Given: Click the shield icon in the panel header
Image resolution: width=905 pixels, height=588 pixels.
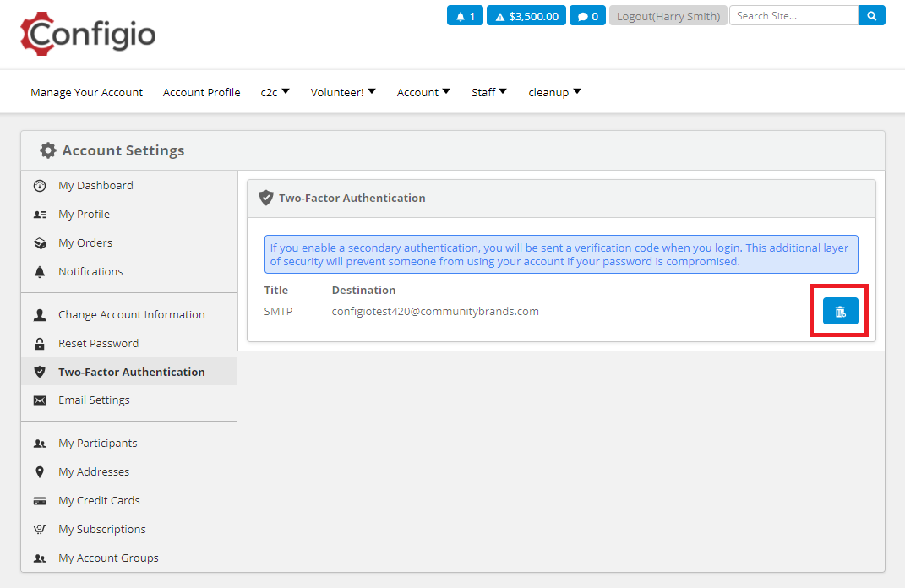Looking at the screenshot, I should click(x=266, y=198).
